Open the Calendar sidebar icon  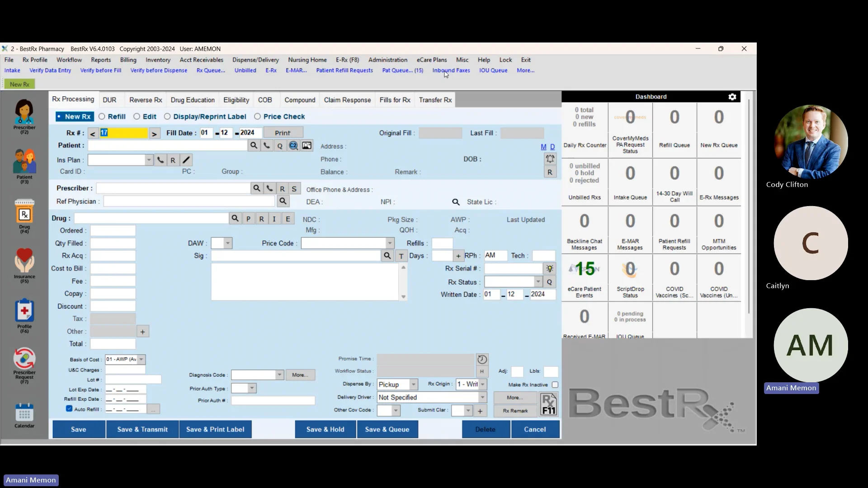point(24,415)
